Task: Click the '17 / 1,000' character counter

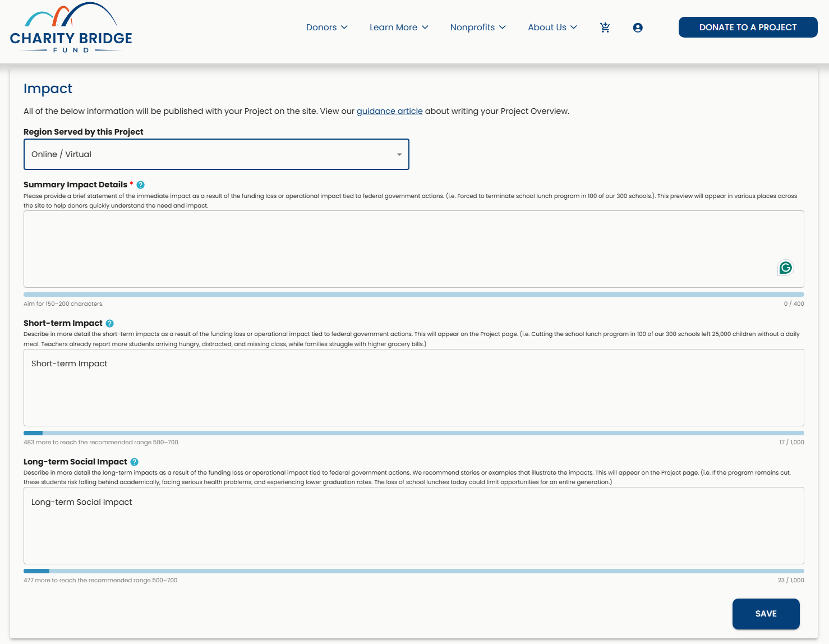Action: pos(791,443)
